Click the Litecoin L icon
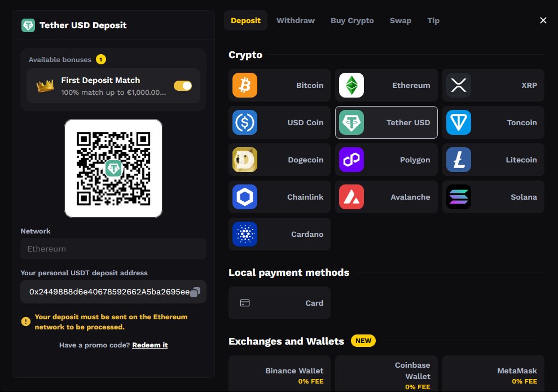558x392 pixels. click(459, 160)
